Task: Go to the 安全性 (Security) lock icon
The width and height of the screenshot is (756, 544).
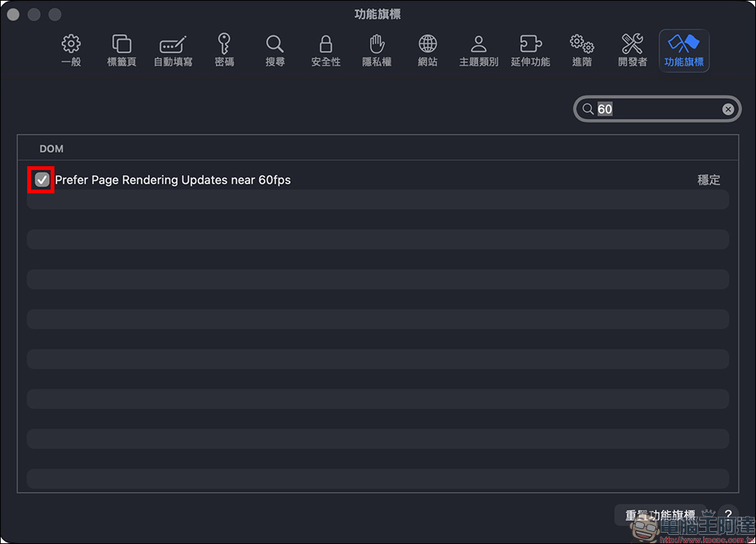Action: click(x=326, y=51)
